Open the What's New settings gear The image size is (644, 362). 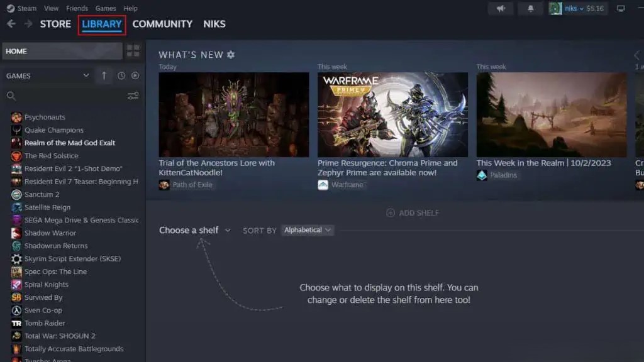tap(230, 55)
